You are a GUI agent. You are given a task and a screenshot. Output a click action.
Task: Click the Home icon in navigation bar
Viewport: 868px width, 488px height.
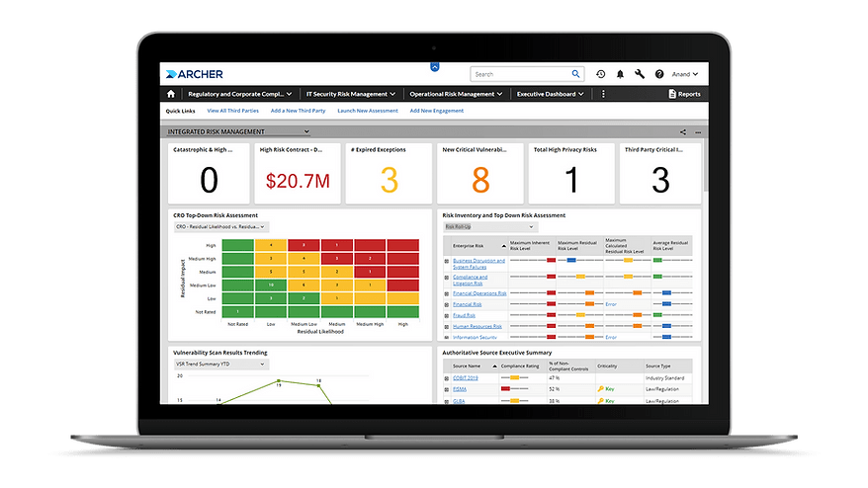[172, 94]
